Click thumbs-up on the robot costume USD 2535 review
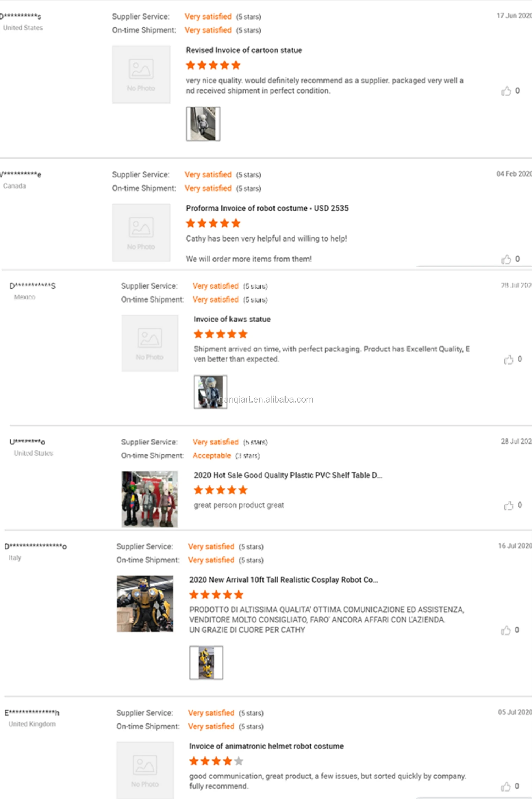The height and width of the screenshot is (799, 532). pyautogui.click(x=506, y=259)
